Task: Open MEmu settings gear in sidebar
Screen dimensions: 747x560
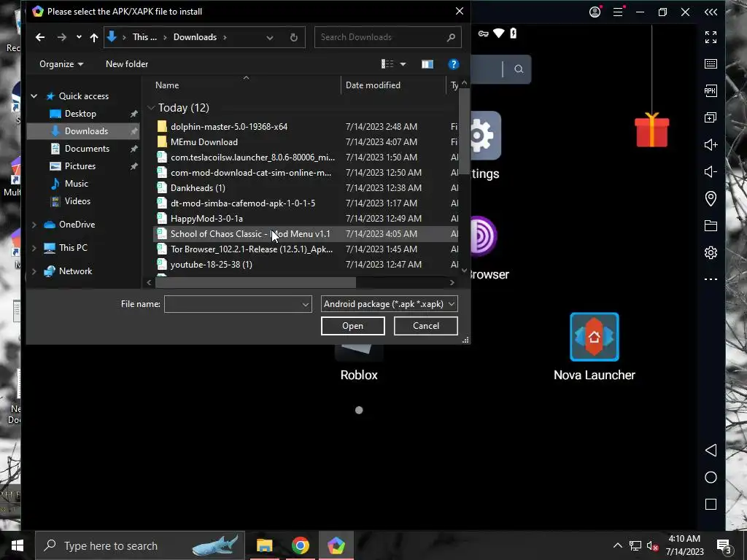Action: click(x=711, y=252)
